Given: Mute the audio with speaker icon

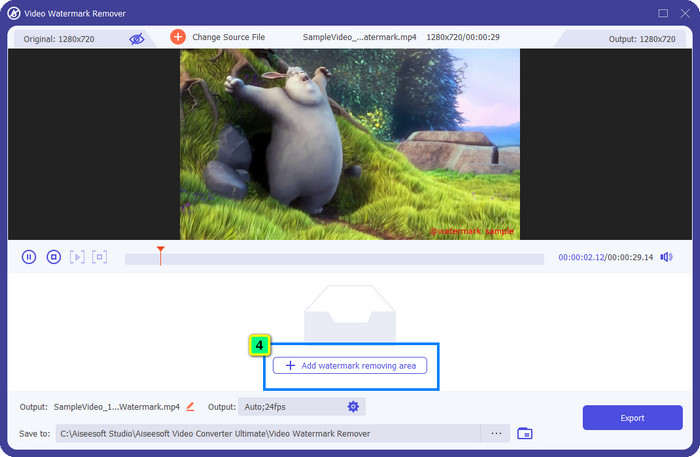Looking at the screenshot, I should (x=667, y=257).
